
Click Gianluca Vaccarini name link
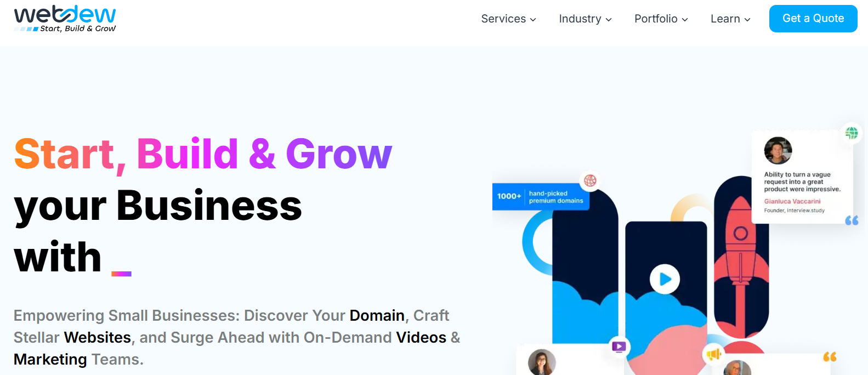click(792, 201)
